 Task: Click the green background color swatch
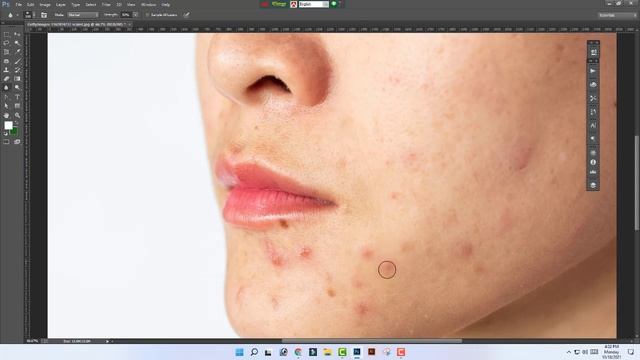click(x=15, y=131)
